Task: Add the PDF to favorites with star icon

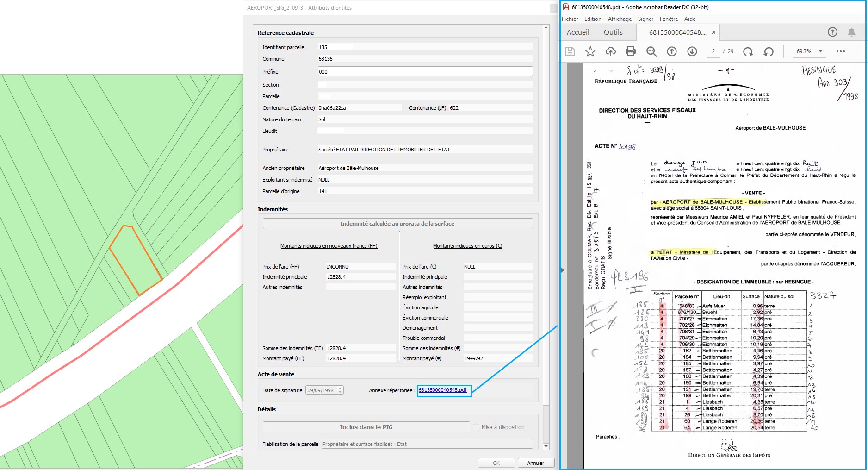Action: pyautogui.click(x=590, y=51)
